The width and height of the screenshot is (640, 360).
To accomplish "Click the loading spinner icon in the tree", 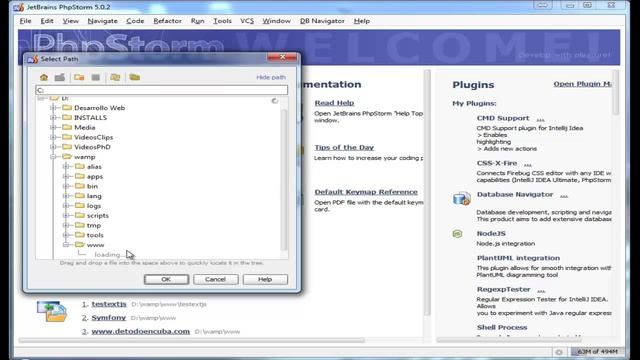I will click(x=274, y=100).
